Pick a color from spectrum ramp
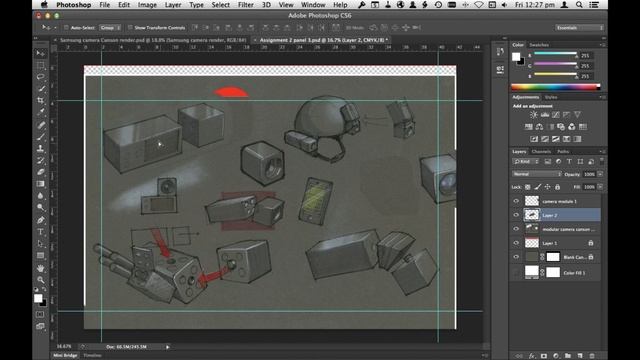640x360 pixels. pos(556,87)
